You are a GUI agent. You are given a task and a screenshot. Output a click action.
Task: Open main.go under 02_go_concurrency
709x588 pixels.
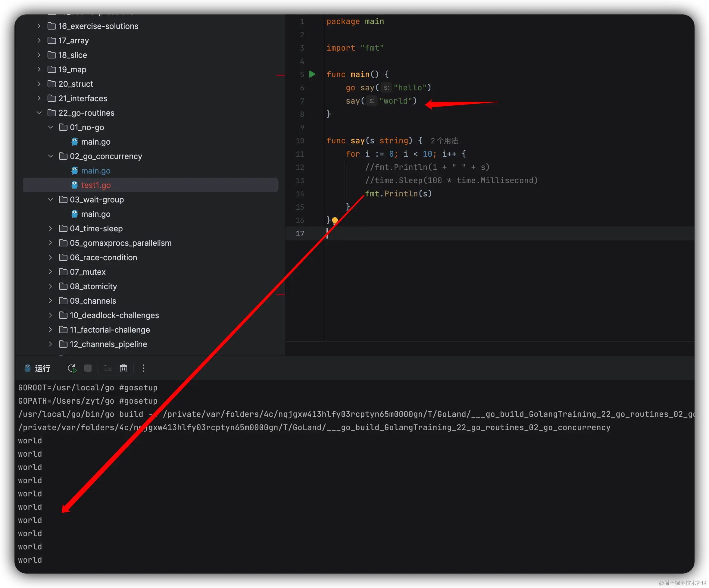click(95, 171)
